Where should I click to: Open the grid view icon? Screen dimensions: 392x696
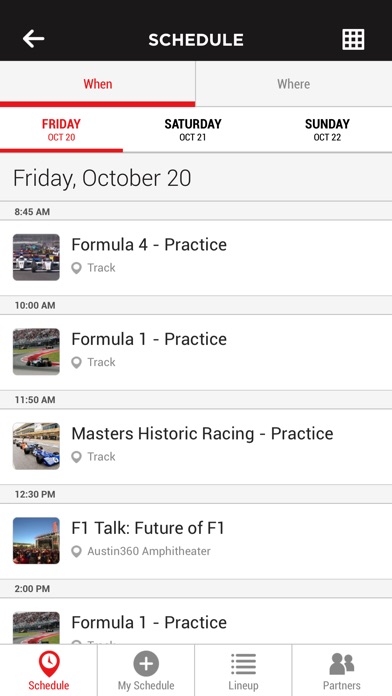[x=353, y=40]
